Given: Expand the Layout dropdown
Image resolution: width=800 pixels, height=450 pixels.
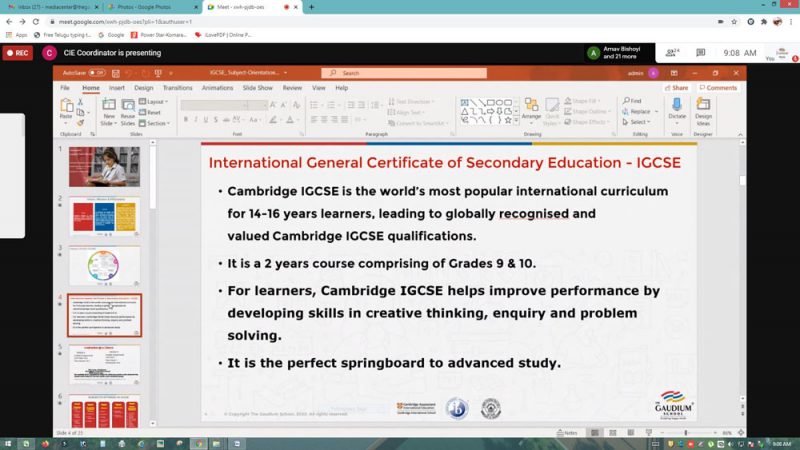Looking at the screenshot, I should click(x=154, y=102).
